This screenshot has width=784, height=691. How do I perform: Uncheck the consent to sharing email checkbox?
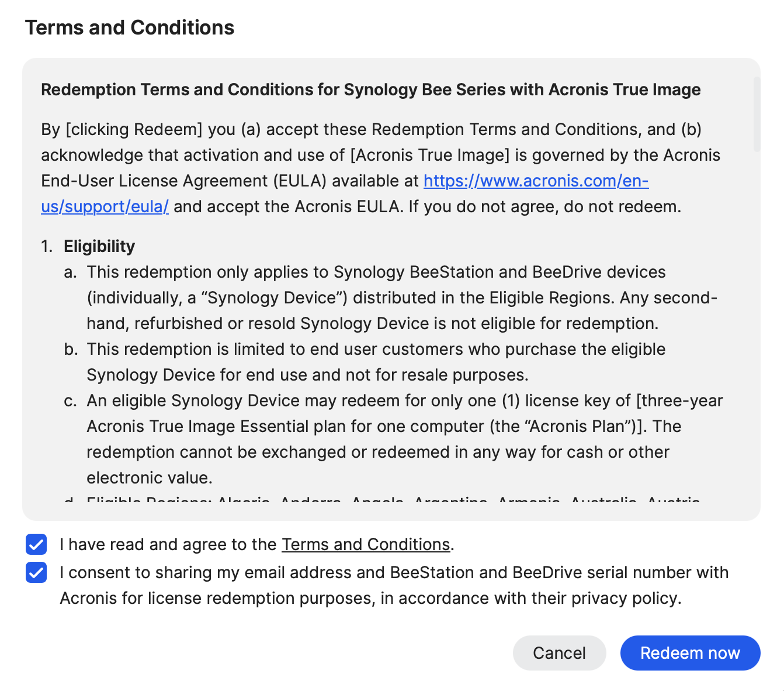[x=36, y=572]
